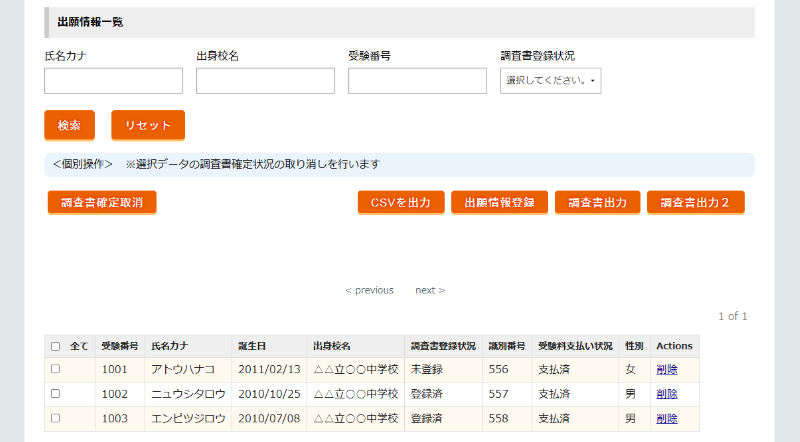The image size is (800, 442).
Task: Export data with CSVを出力 button
Action: coord(400,203)
